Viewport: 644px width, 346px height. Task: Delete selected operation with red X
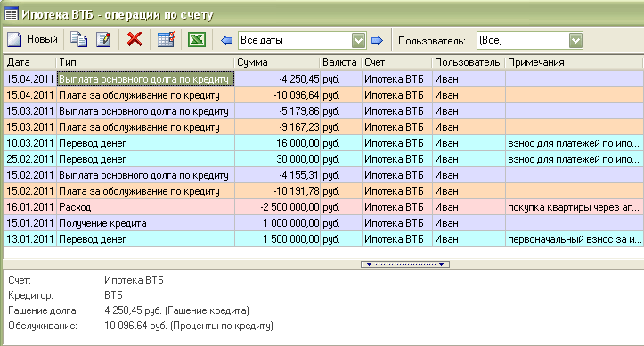pos(135,40)
